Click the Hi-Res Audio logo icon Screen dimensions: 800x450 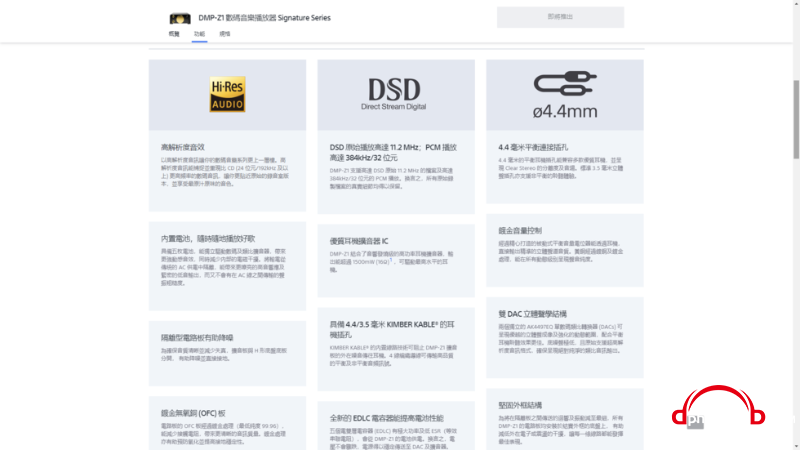point(228,94)
